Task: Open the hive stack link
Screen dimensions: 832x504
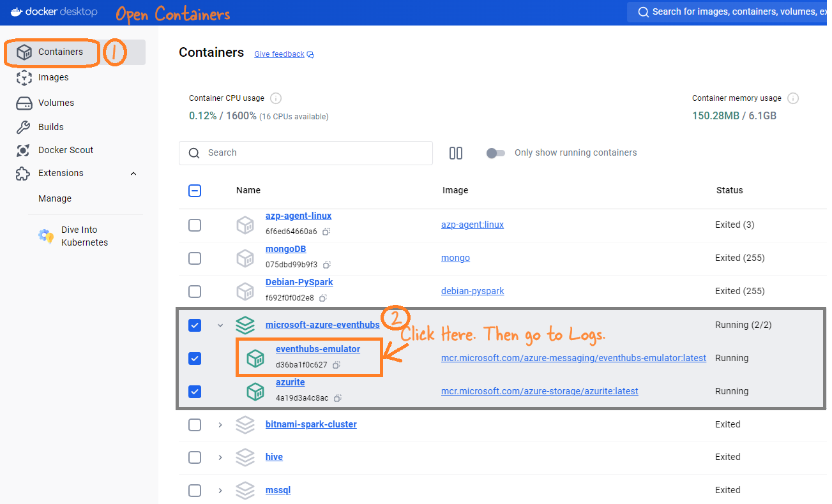Action: tap(274, 457)
